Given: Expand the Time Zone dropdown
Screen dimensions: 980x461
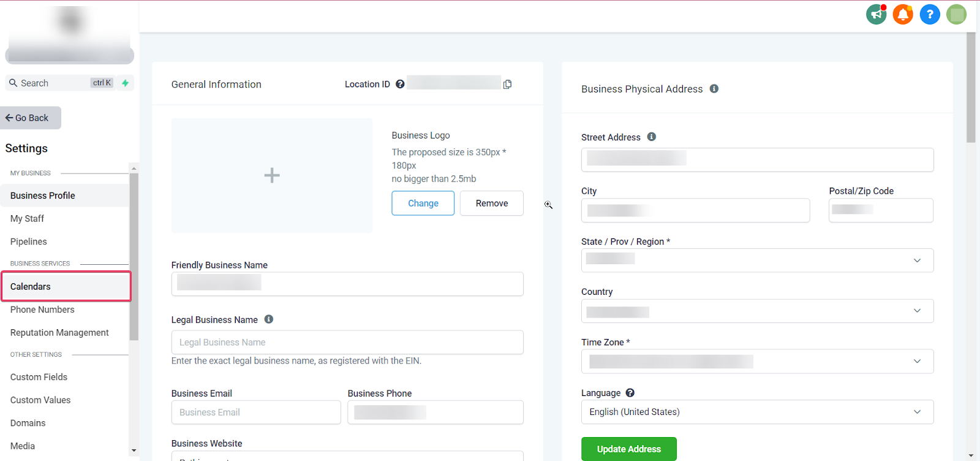Looking at the screenshot, I should [x=757, y=361].
